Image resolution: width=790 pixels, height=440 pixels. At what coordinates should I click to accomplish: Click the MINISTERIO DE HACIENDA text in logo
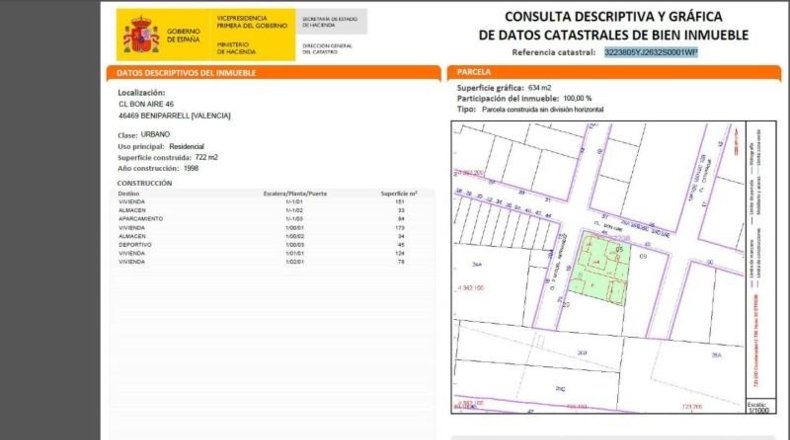[x=236, y=48]
